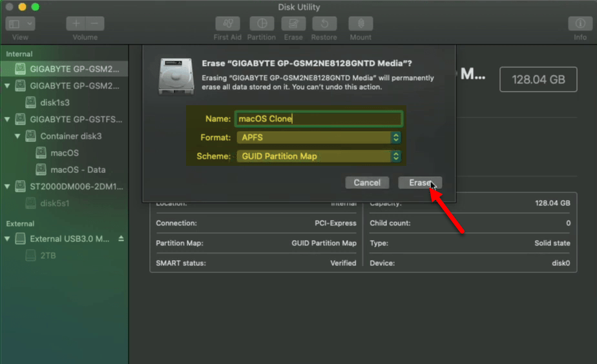The height and width of the screenshot is (364, 597).
Task: Click the macOS volume icon in sidebar
Action: click(41, 153)
